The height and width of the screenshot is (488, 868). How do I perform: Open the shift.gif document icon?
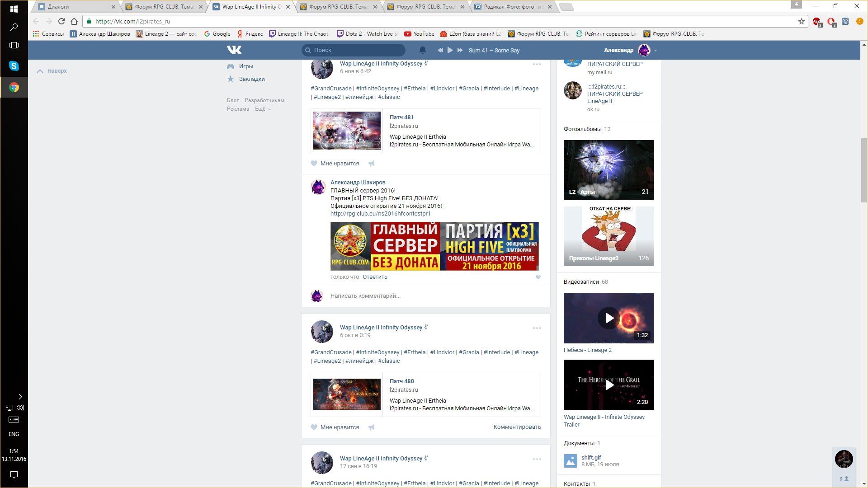click(571, 461)
